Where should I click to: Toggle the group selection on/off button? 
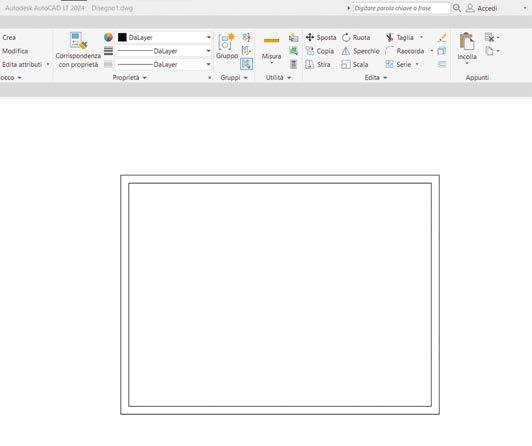point(246,64)
